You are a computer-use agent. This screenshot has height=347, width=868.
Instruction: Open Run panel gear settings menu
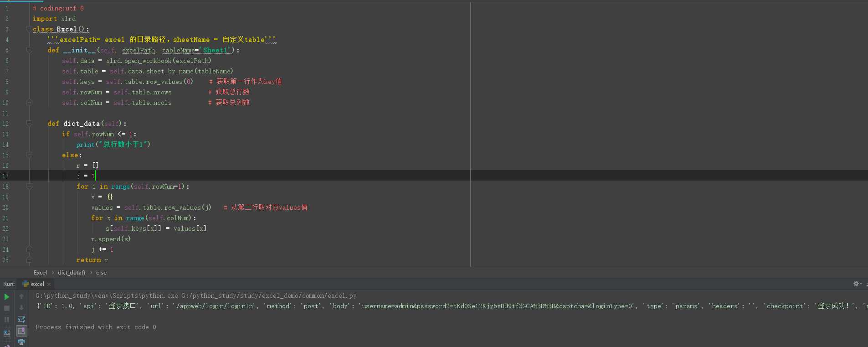[857, 284]
